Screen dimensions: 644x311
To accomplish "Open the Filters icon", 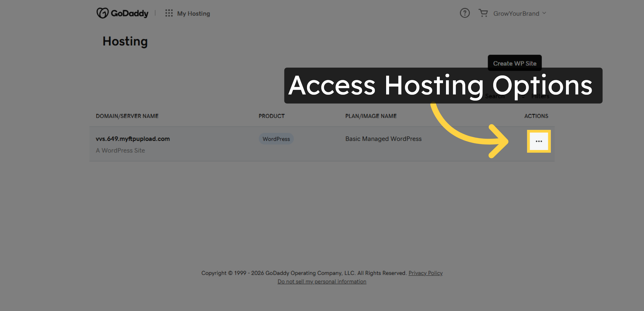I will click(523, 96).
